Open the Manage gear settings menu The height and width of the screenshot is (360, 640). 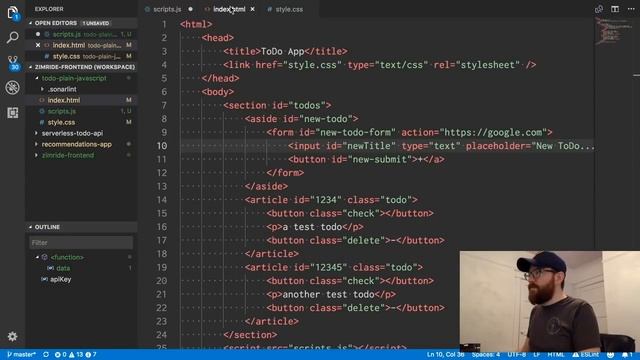[12, 336]
